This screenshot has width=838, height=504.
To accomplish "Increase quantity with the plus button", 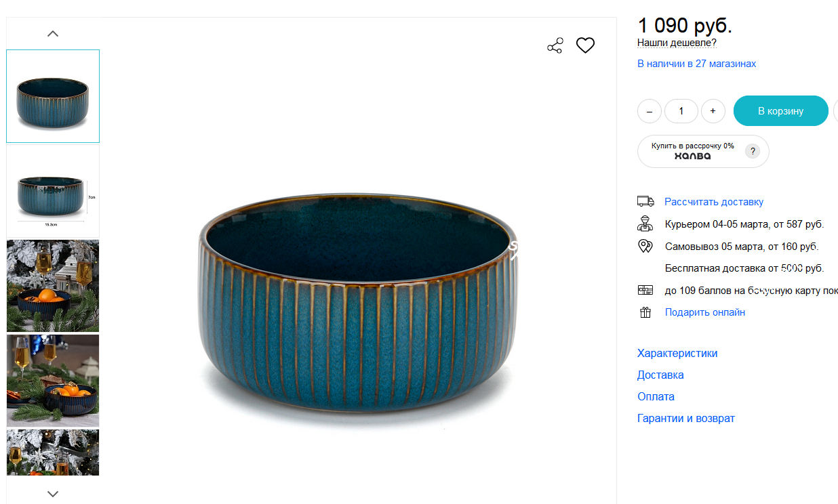I will 713,111.
